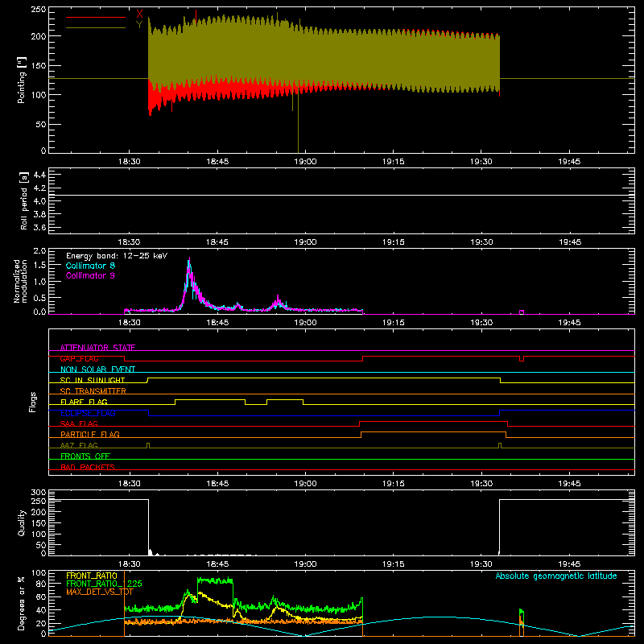Click the BAD_PACKETS flag label

pyautogui.click(x=88, y=467)
